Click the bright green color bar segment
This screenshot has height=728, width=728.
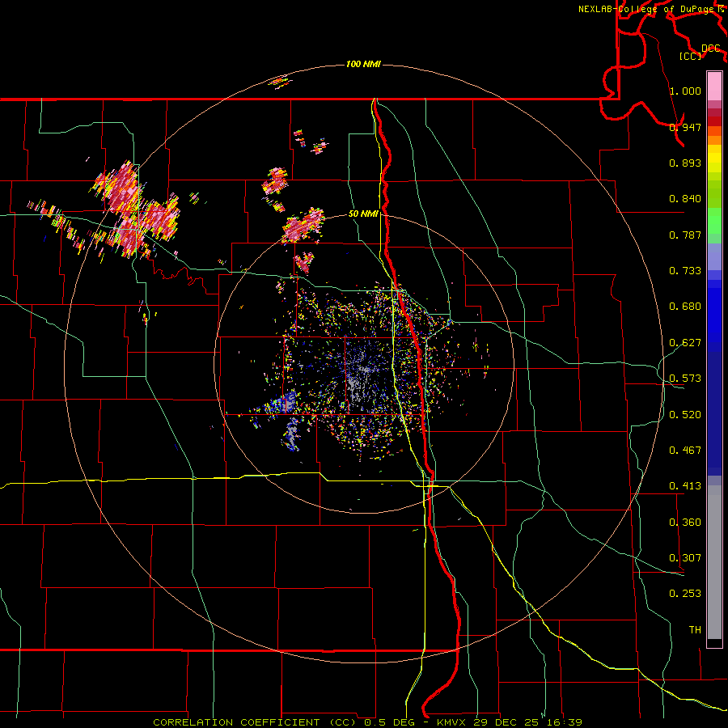point(714,221)
